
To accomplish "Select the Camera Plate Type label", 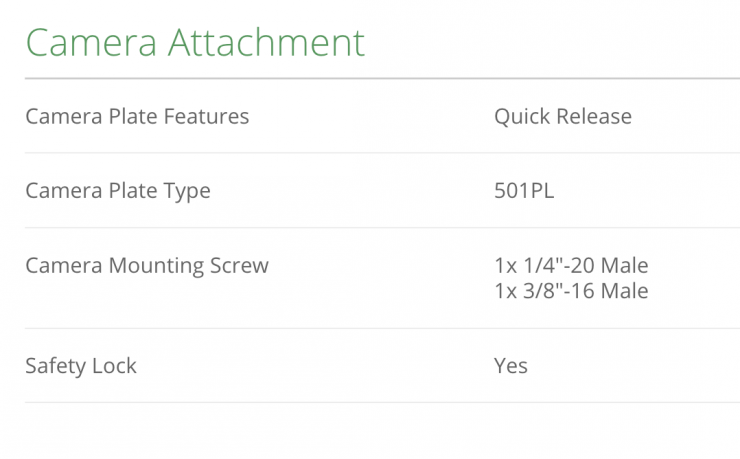I will 118,191.
